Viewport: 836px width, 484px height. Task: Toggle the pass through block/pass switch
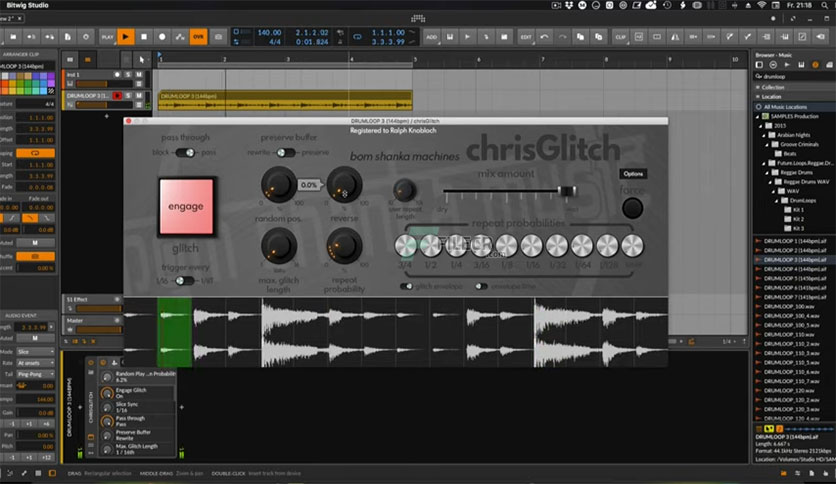[x=185, y=152]
